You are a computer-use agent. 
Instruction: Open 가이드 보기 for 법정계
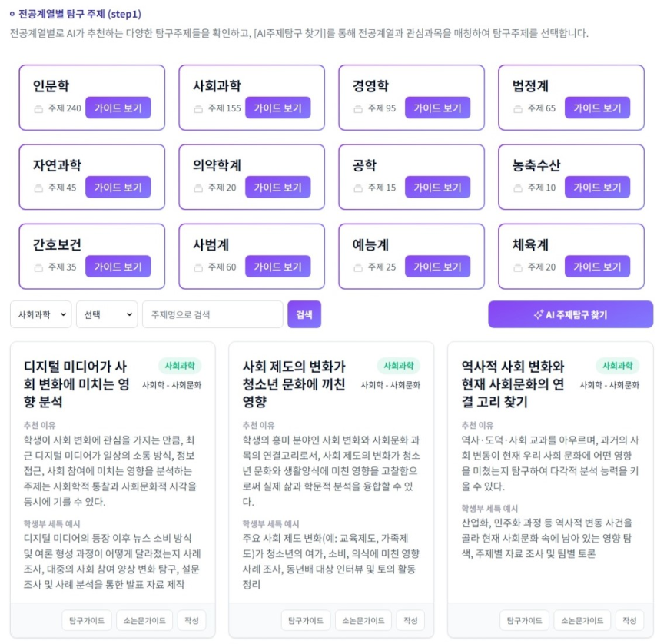[x=597, y=108]
